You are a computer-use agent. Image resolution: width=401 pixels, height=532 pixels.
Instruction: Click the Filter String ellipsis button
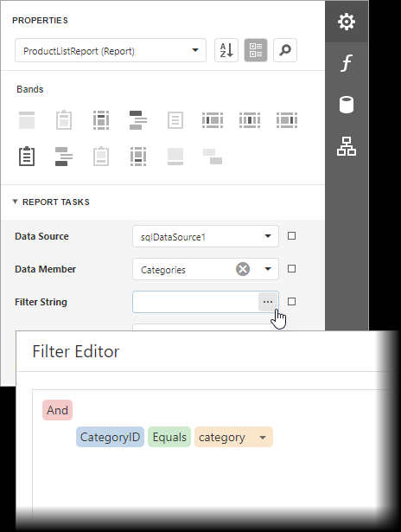pyautogui.click(x=268, y=302)
